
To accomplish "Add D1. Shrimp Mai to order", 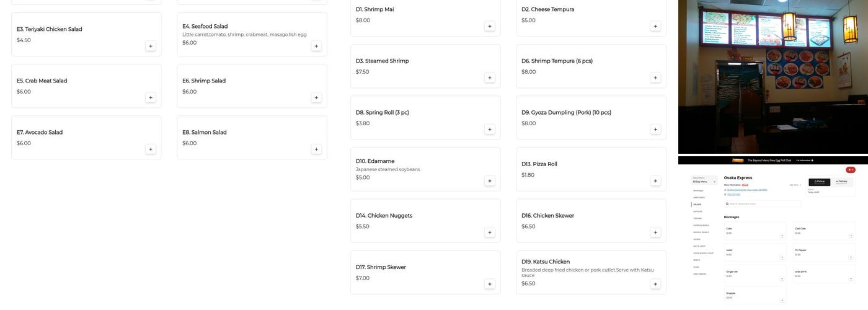I will 490,26.
